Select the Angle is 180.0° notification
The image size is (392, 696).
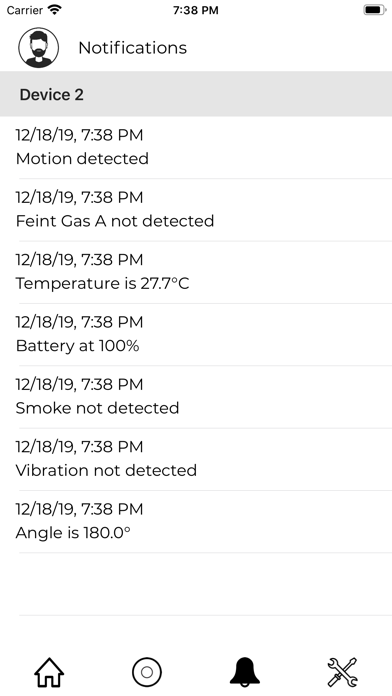coord(196,522)
